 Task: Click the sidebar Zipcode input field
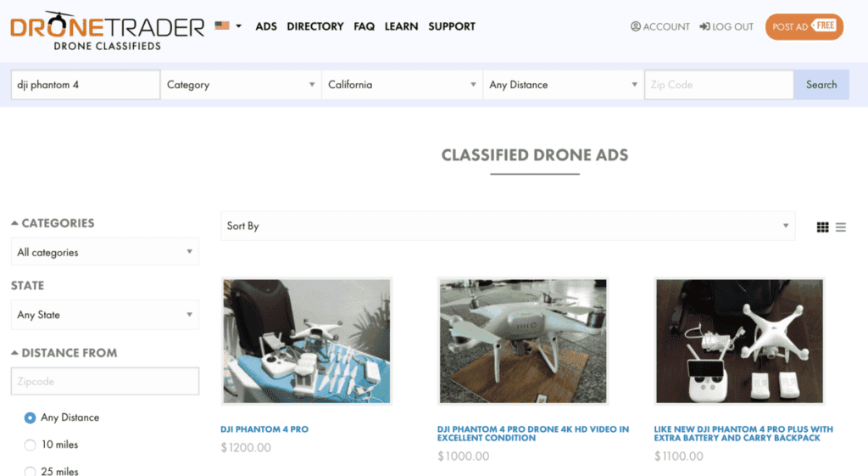(x=104, y=381)
